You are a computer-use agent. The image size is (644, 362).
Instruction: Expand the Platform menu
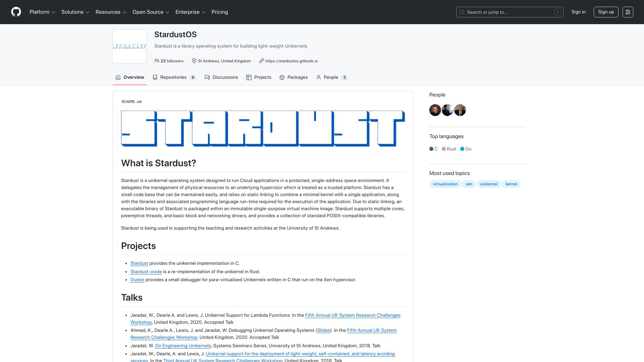pos(42,12)
